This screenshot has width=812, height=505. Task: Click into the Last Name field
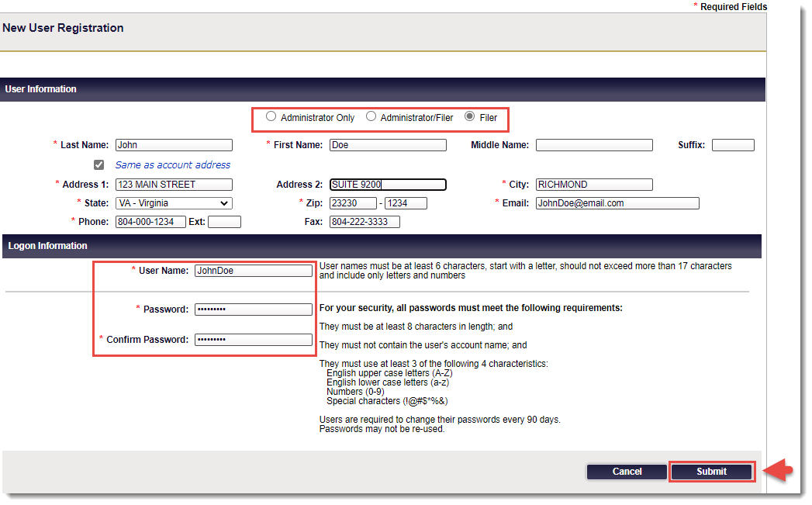click(173, 145)
